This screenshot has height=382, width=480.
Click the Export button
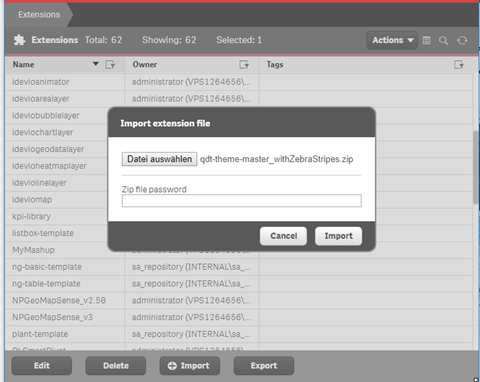[x=264, y=366]
